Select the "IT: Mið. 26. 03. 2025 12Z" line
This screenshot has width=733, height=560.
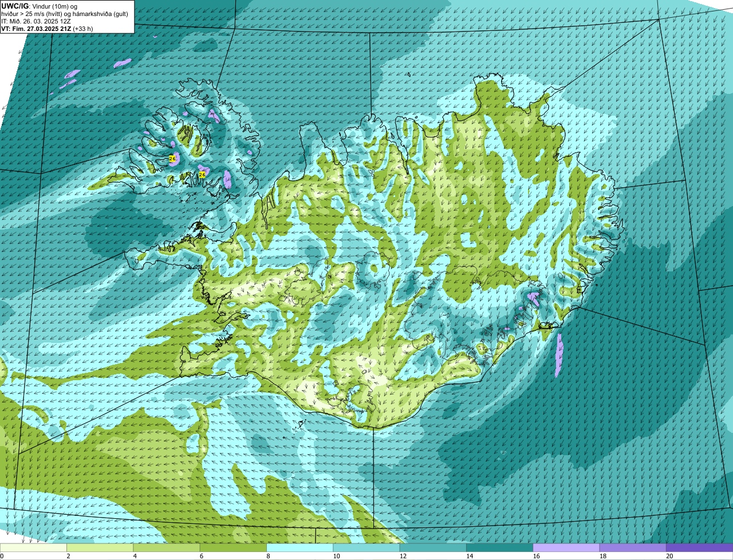[x=37, y=21]
